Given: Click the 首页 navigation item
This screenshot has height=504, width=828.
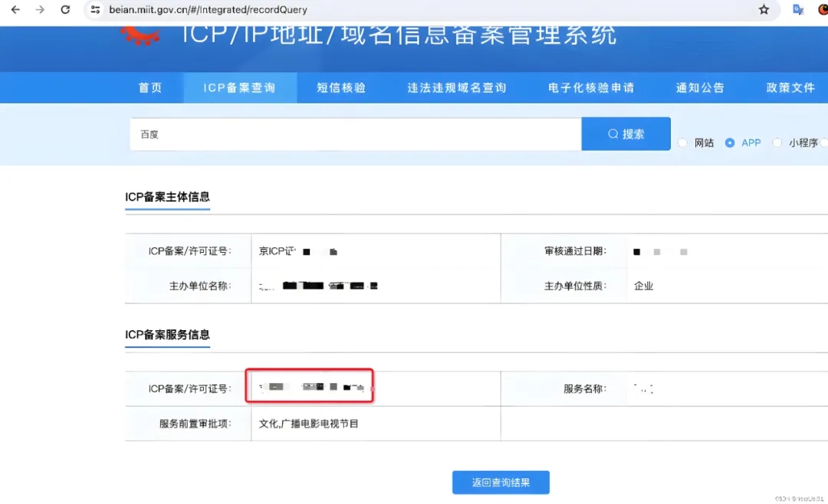Looking at the screenshot, I should tap(150, 87).
